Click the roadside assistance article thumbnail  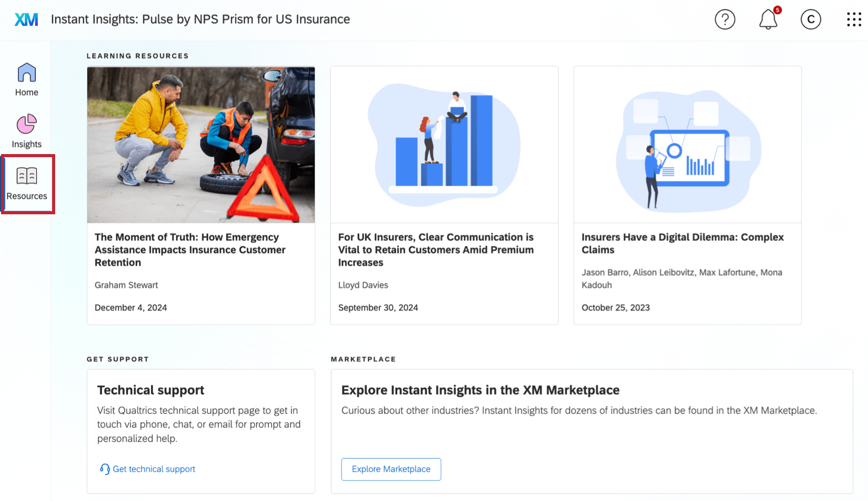[x=201, y=144]
